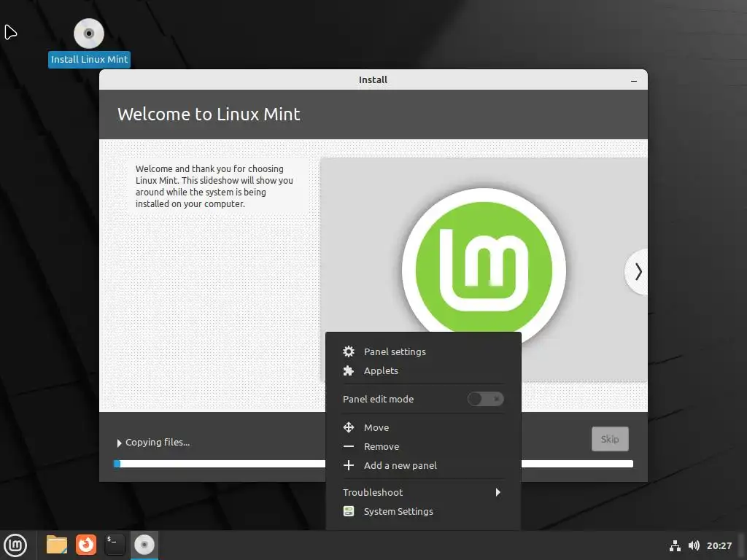Screen dimensions: 747x560
Task: Toggle the Panel edit mode switch
Action: click(485, 399)
